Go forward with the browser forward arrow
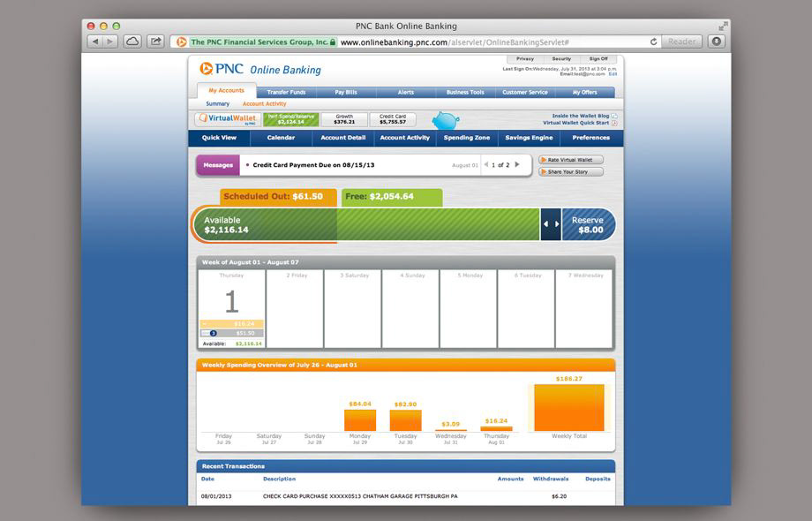Screen dimensions: 812x521 click(110, 42)
